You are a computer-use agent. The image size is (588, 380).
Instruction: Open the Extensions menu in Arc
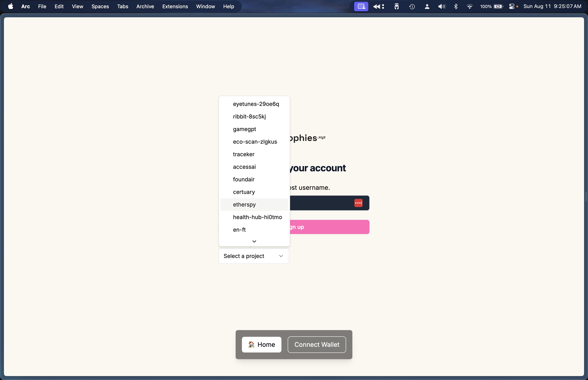(x=175, y=6)
